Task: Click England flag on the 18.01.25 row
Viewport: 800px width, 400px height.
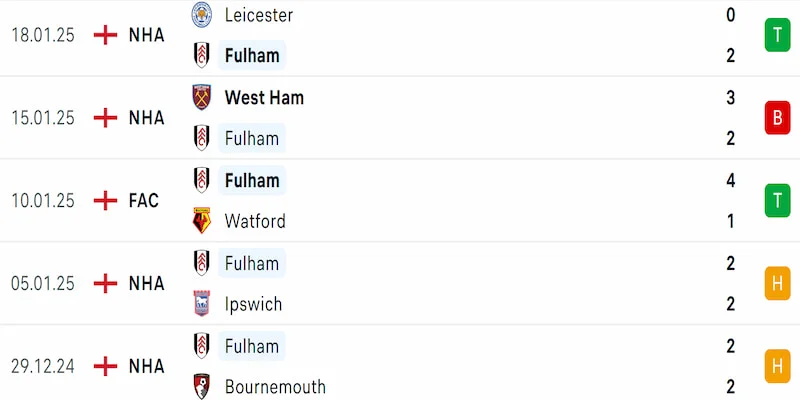Action: (x=104, y=35)
